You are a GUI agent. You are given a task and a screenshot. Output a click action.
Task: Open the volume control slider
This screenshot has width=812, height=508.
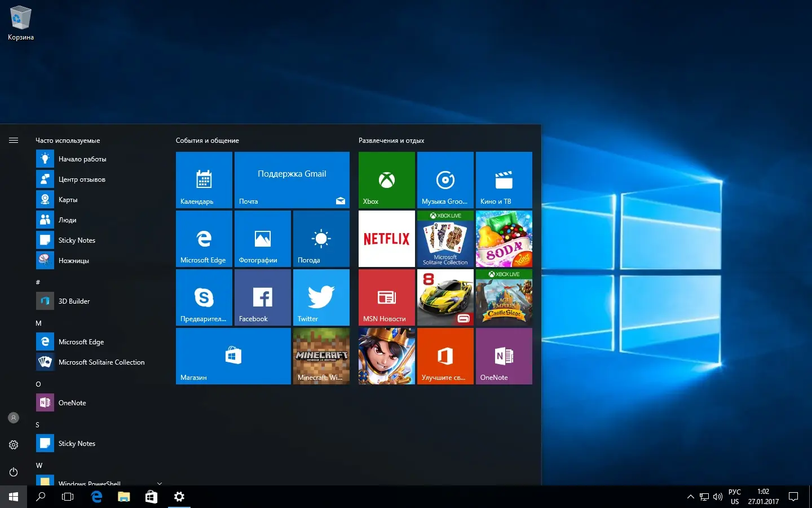717,497
